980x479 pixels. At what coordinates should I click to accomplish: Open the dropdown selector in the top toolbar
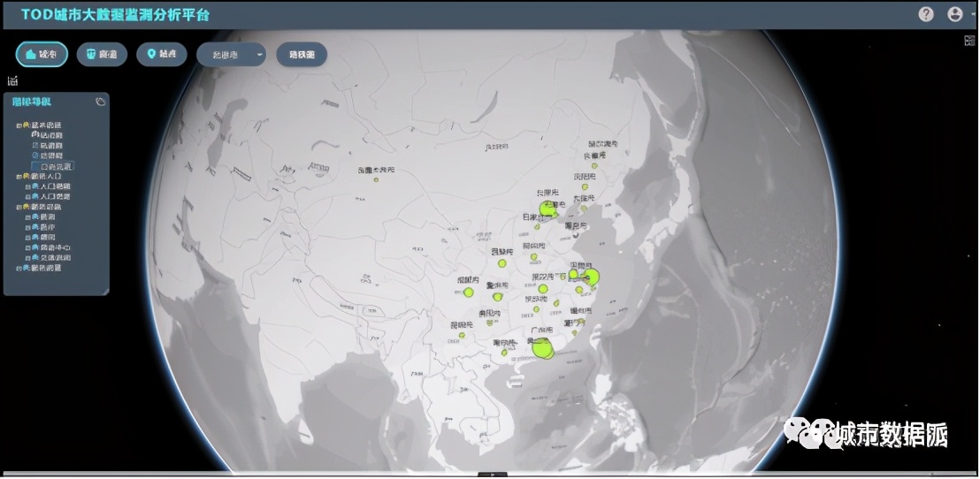click(x=231, y=54)
